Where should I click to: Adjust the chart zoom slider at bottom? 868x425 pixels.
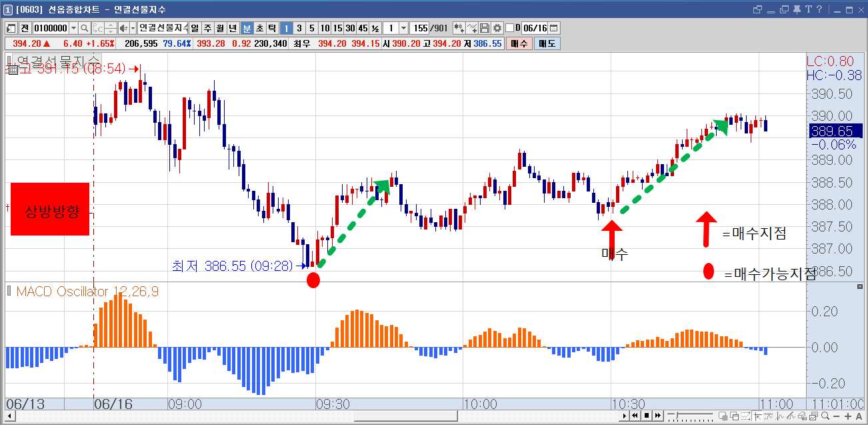tap(689, 416)
